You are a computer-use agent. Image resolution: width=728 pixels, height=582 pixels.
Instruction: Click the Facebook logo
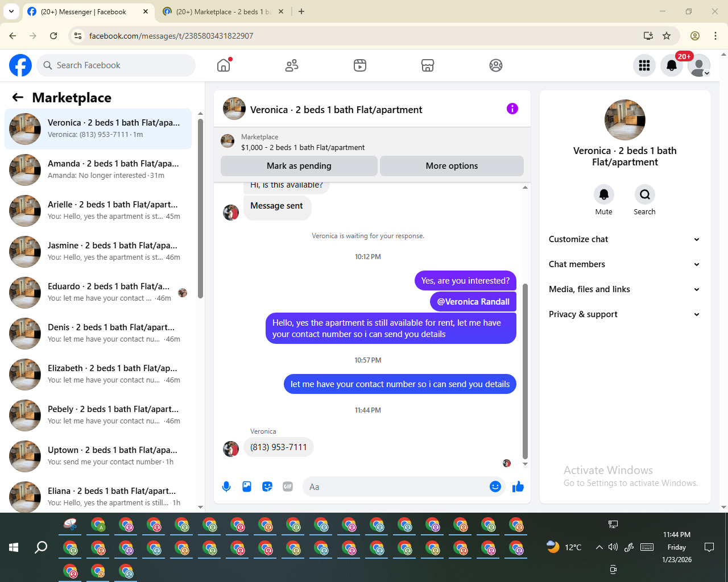tap(20, 65)
